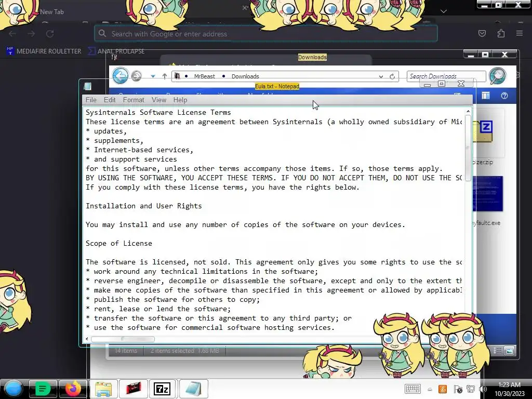Click the Downloads breadcrumb in Explorer address bar
Image resolution: width=532 pixels, height=399 pixels.
[245, 76]
